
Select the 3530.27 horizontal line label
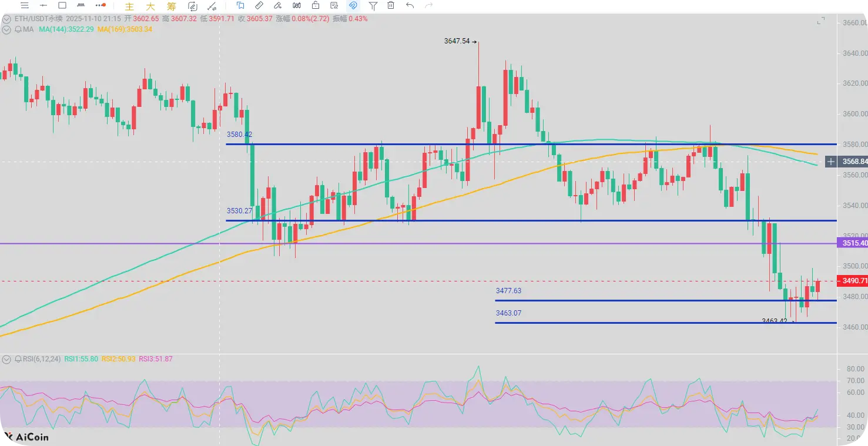239,211
